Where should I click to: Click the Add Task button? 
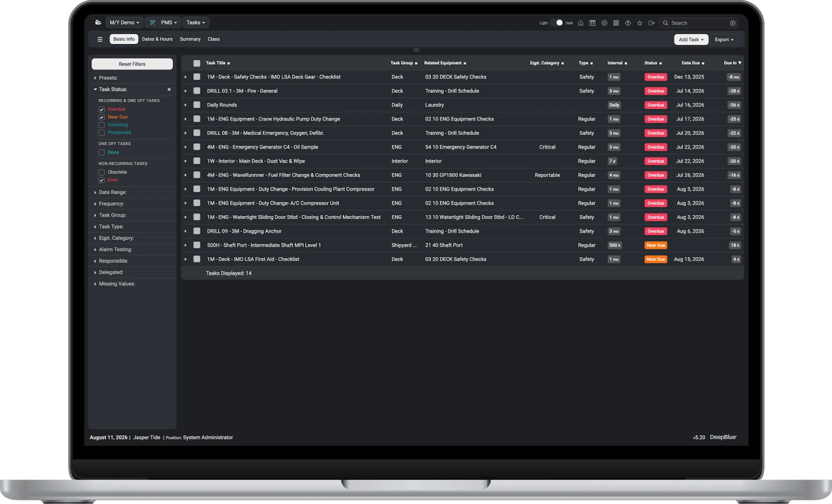point(691,39)
